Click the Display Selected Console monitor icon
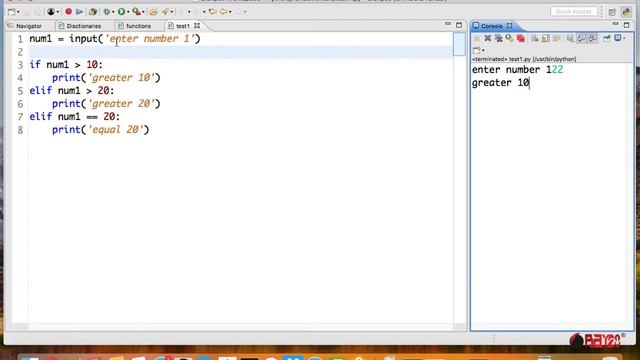 tap(618, 38)
